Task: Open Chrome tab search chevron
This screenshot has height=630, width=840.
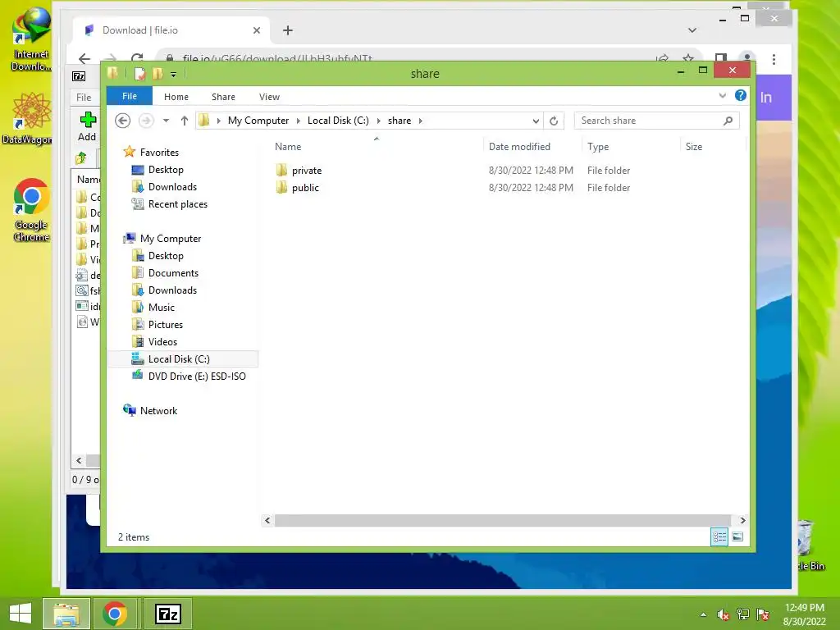Action: point(692,30)
